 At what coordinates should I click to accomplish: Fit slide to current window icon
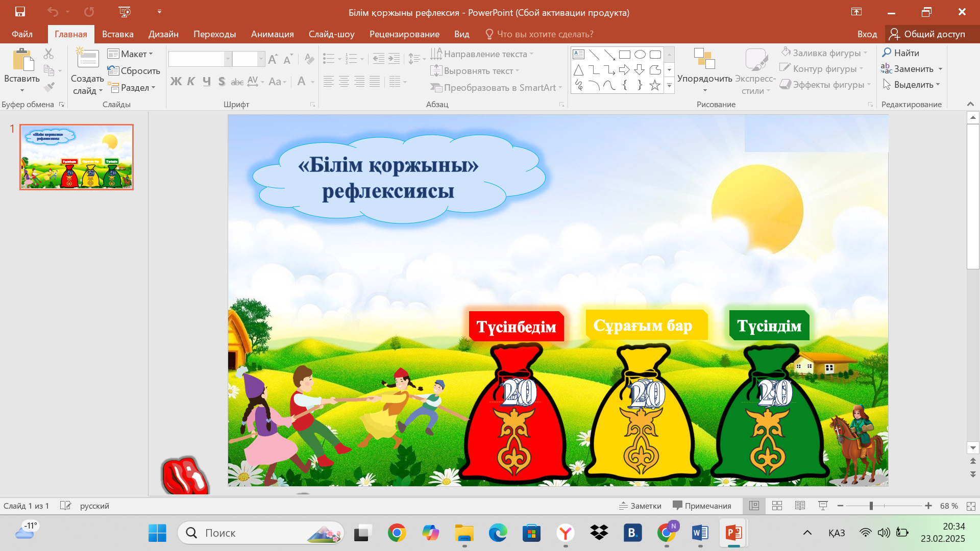point(971,506)
